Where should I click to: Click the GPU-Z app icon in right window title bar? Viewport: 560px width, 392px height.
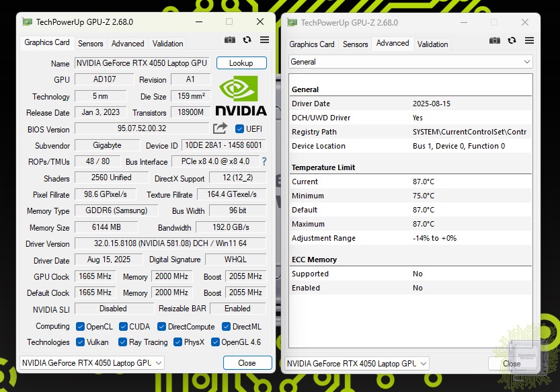click(x=292, y=22)
